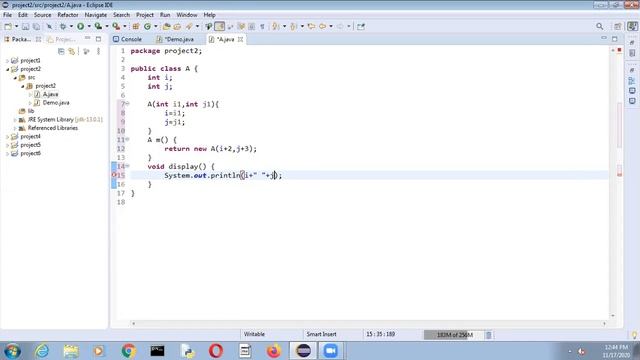Expand JRE System Library node
The height and width of the screenshot is (360, 640).
(x=15, y=120)
